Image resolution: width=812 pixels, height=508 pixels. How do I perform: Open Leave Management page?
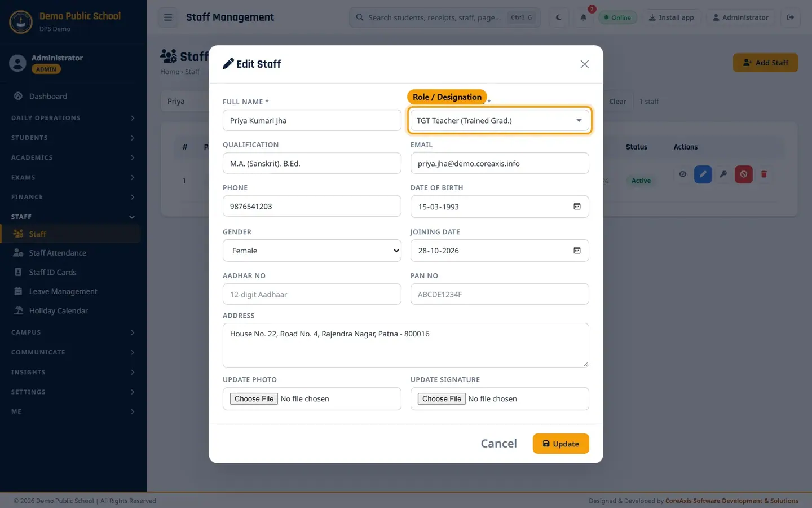[72, 291]
